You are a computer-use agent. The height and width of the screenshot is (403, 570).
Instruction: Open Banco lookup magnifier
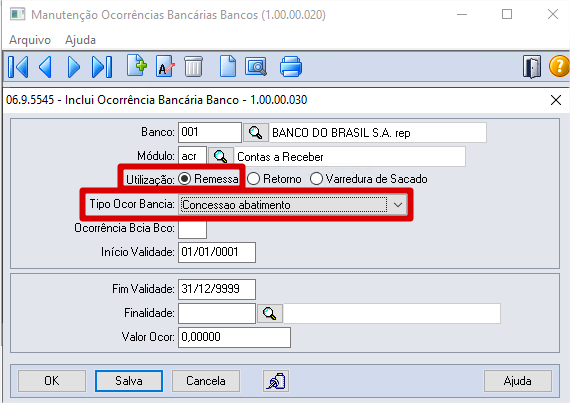coord(256,132)
